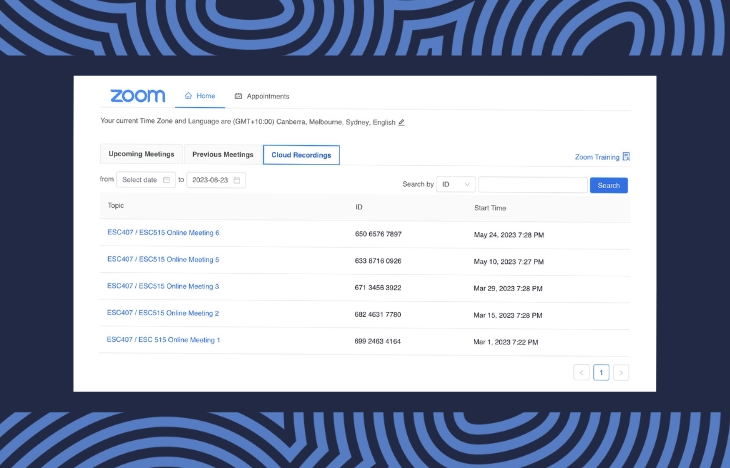730x468 pixels.
Task: Click the Select date from field
Action: 146,180
